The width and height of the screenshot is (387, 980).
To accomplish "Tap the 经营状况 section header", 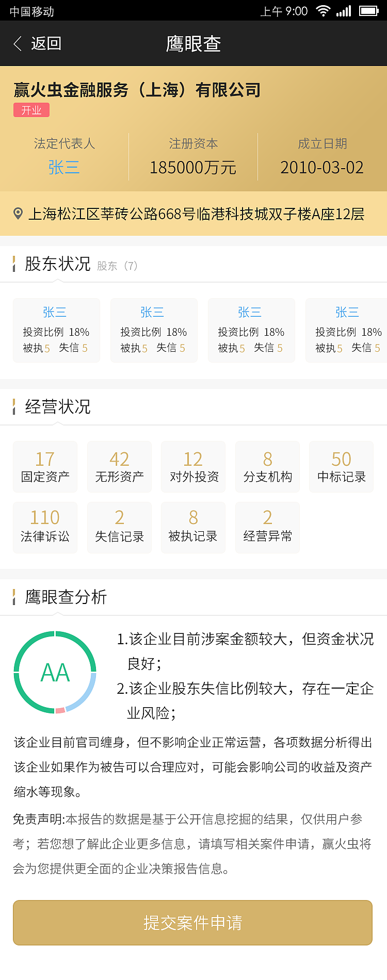I will (58, 406).
